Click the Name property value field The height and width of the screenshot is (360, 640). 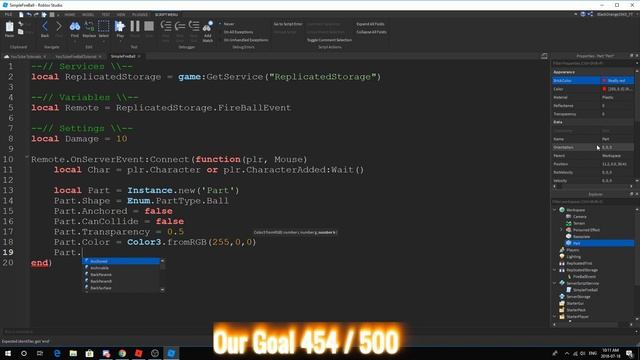tap(617, 139)
